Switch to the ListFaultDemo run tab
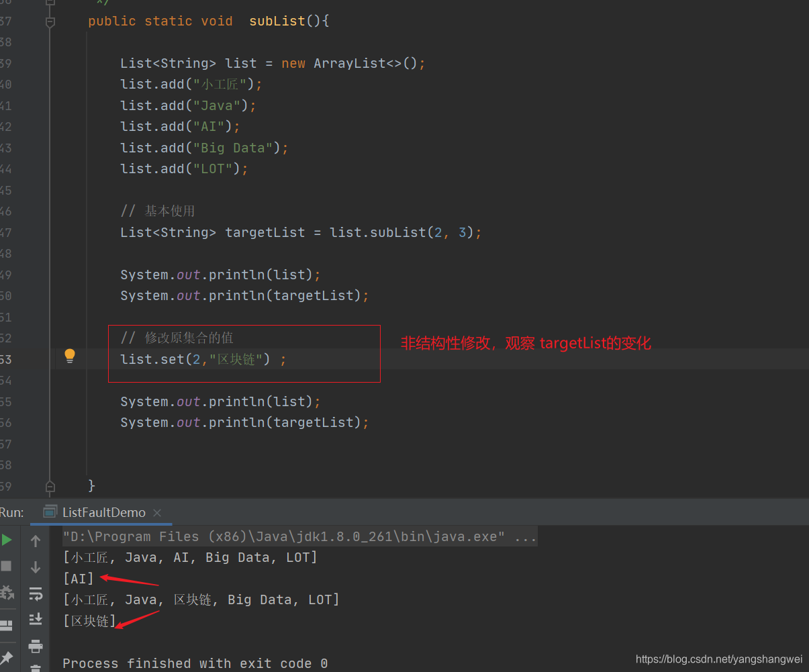 tap(103, 512)
